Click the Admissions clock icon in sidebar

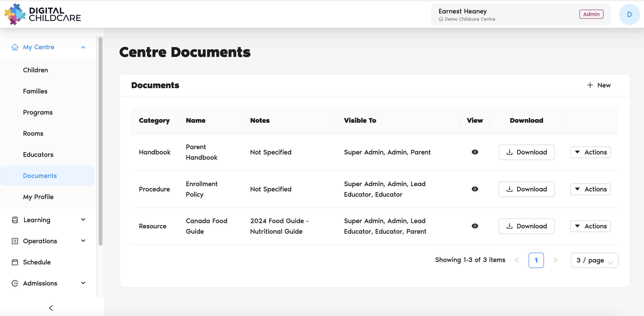(15, 283)
